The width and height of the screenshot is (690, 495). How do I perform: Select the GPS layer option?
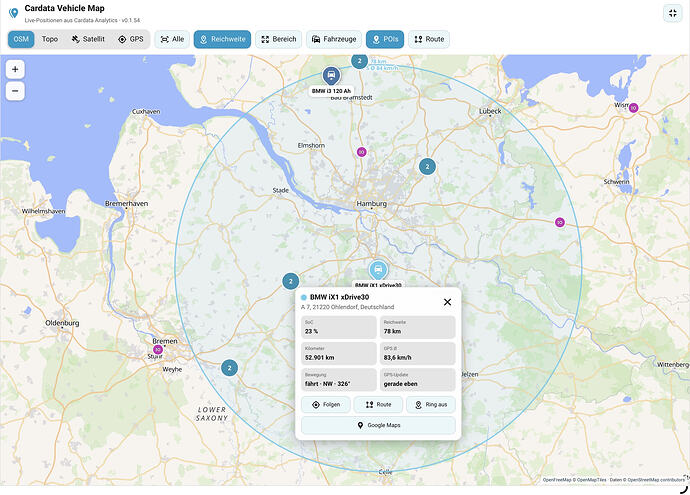131,39
